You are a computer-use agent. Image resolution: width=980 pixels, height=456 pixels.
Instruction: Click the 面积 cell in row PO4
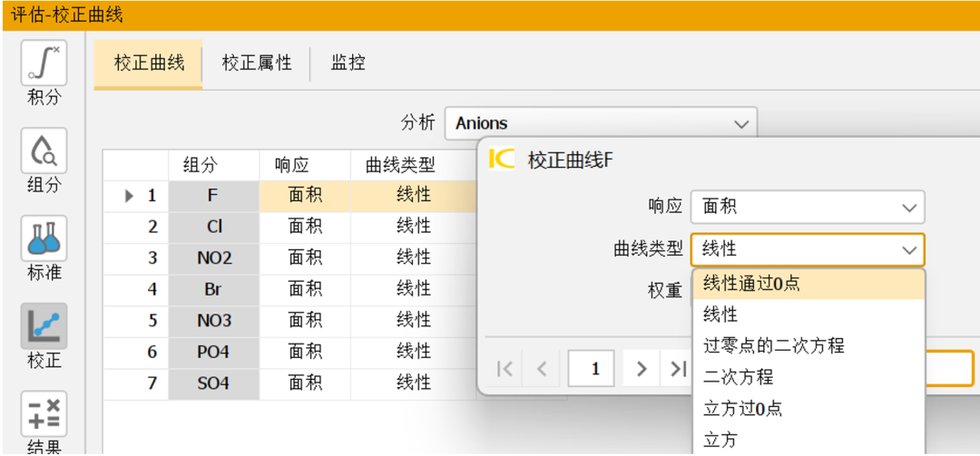305,353
